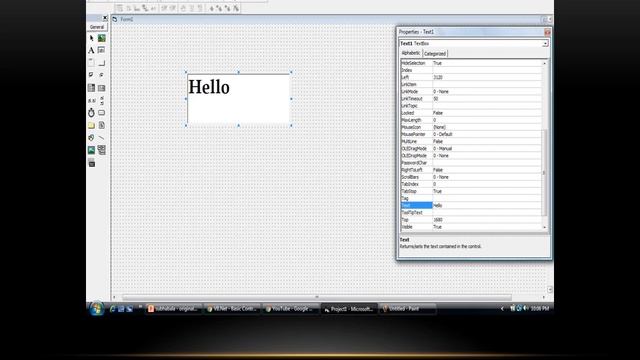
Task: Choose the HScrollBar control in the toolbox
Action: pos(91,100)
